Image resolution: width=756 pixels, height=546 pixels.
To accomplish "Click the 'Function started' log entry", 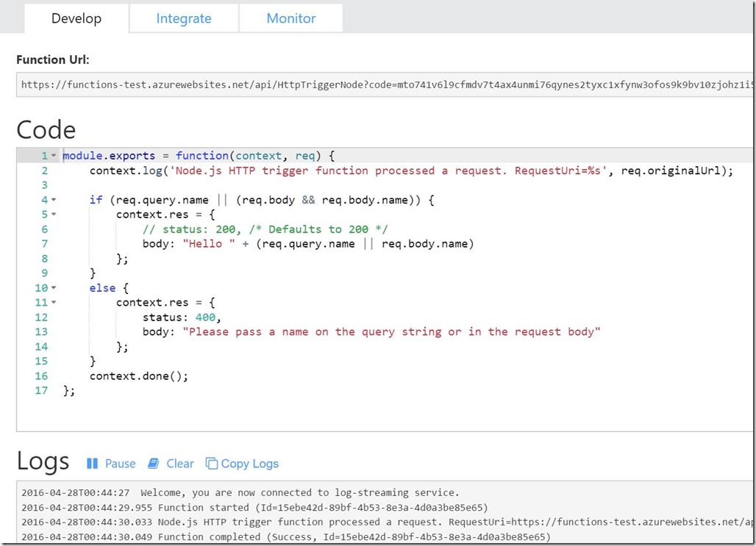I will click(x=254, y=507).
